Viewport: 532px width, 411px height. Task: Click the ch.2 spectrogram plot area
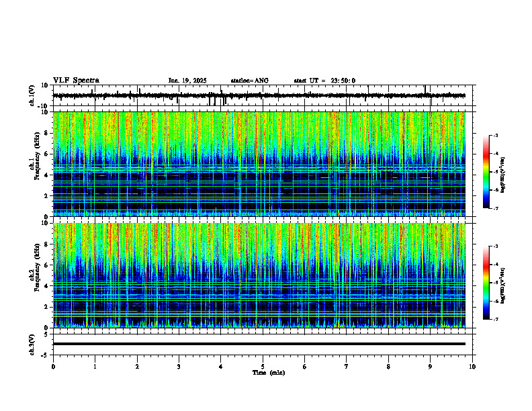259,275
